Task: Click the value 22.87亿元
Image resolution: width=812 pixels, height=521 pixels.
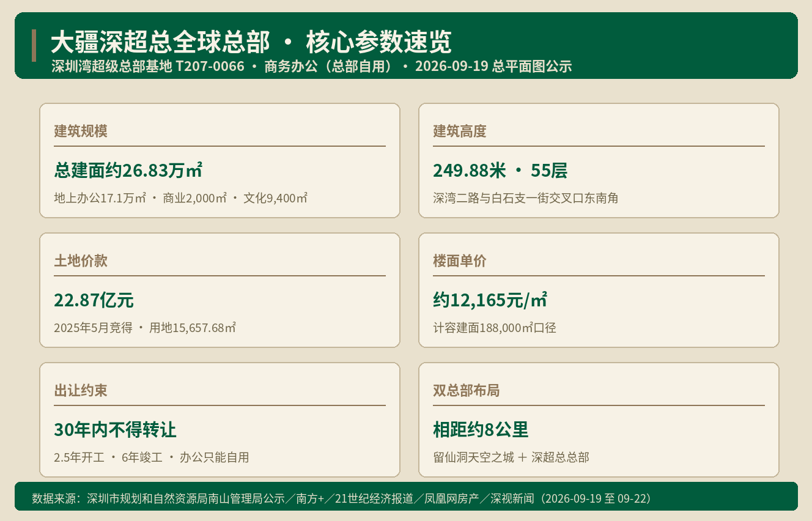Action: 94,300
